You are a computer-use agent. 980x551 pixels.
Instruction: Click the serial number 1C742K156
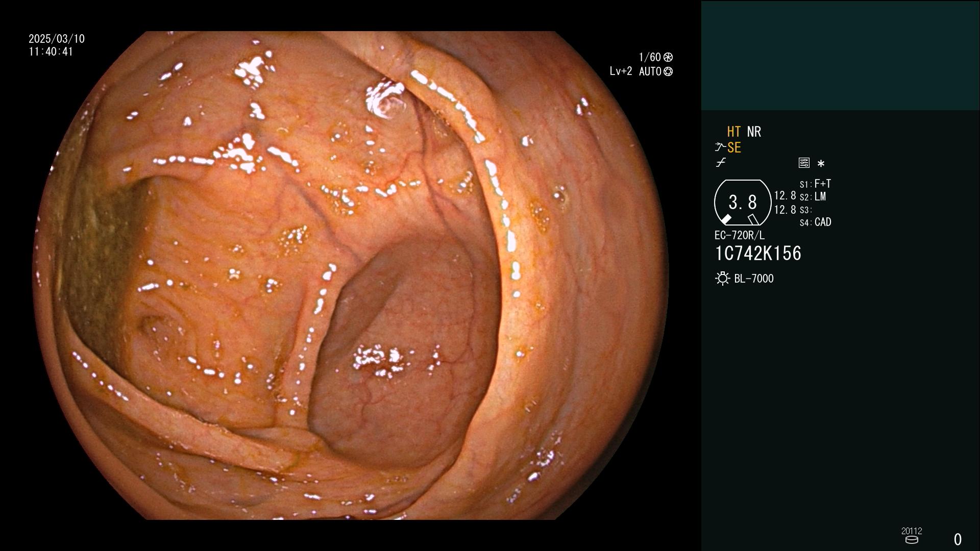tap(758, 254)
